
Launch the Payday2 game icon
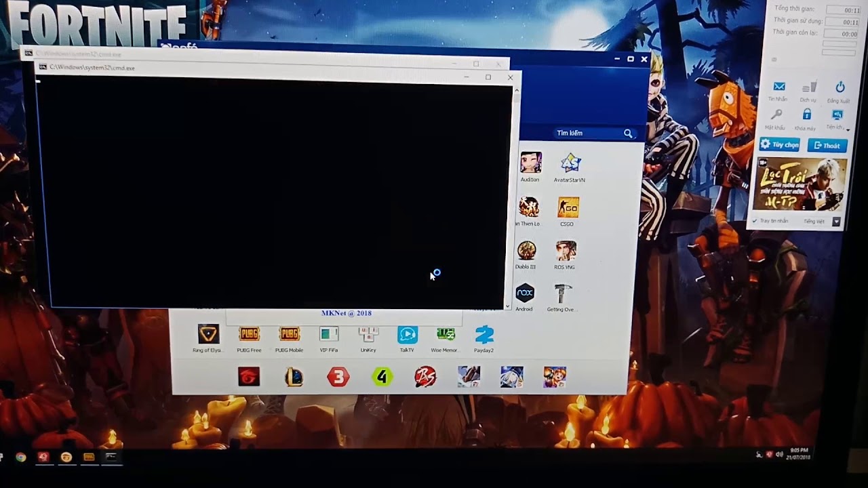pyautogui.click(x=484, y=334)
